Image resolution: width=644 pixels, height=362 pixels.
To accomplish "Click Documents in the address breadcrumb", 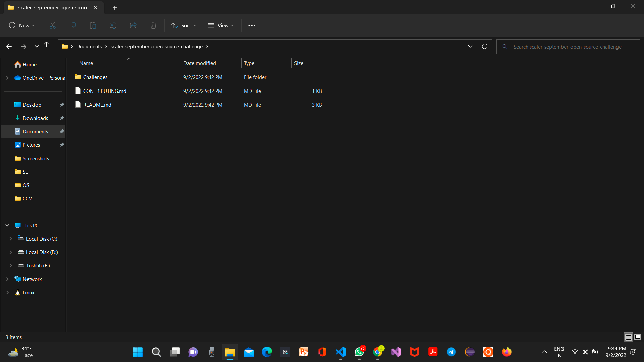I will click(x=89, y=47).
